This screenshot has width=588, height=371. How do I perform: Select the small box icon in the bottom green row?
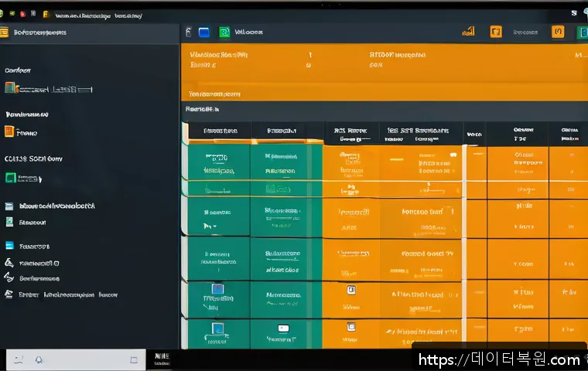(283, 328)
